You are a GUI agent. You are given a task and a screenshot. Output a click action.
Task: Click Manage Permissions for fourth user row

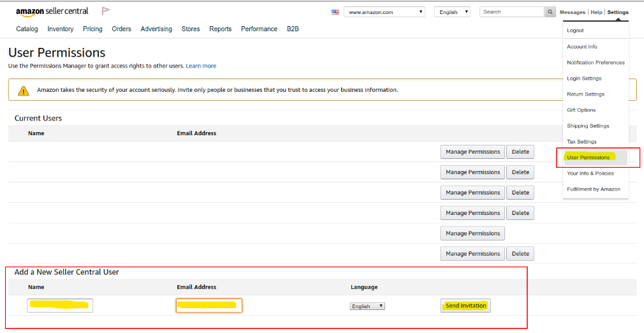[x=472, y=213]
